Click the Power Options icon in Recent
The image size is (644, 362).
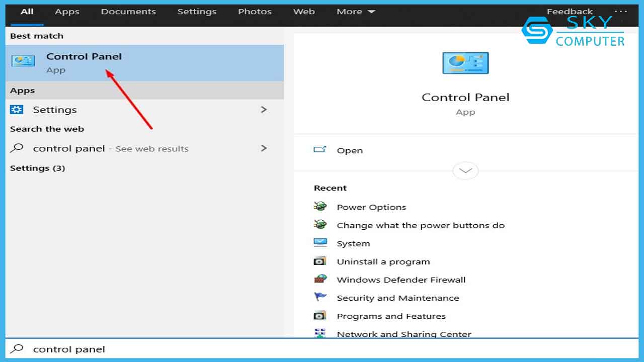coord(320,207)
